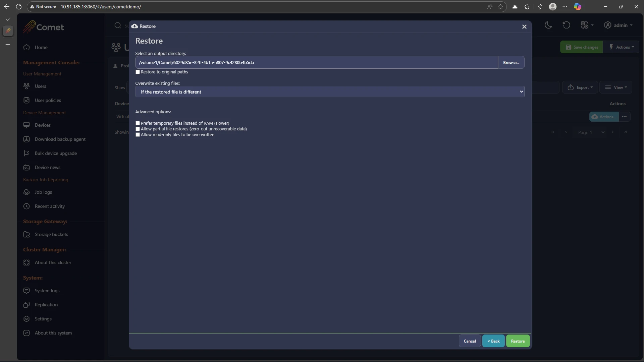Viewport: 644px width, 362px height.
Task: Click the Settings gear icon in sidebar
Action: click(26, 319)
